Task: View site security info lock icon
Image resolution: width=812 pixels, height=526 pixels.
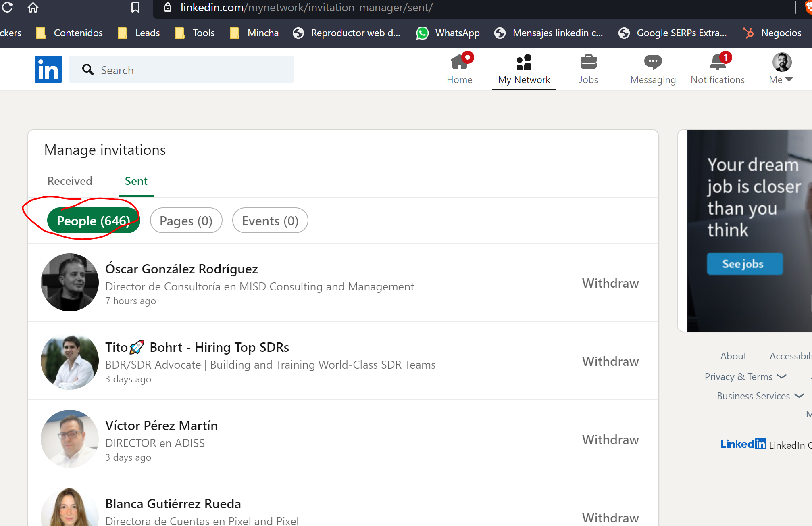Action: click(x=168, y=7)
